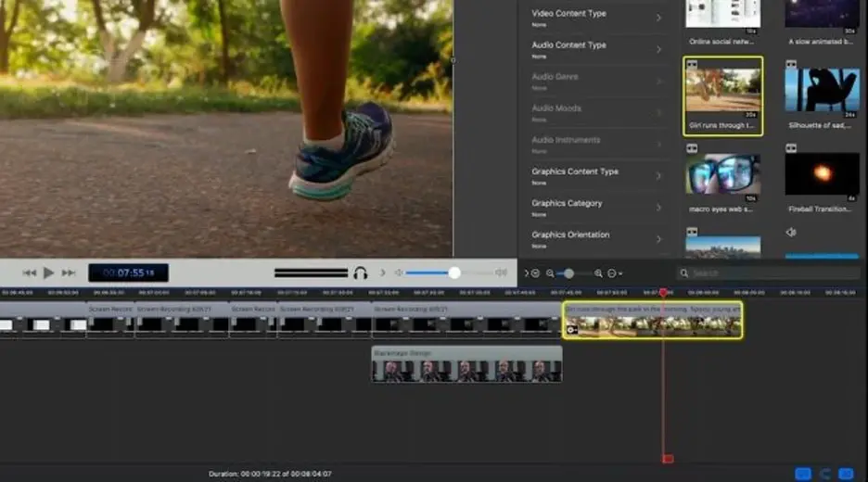This screenshot has height=482, width=868.
Task: Click the 'Graphics Category' label
Action: click(x=567, y=203)
